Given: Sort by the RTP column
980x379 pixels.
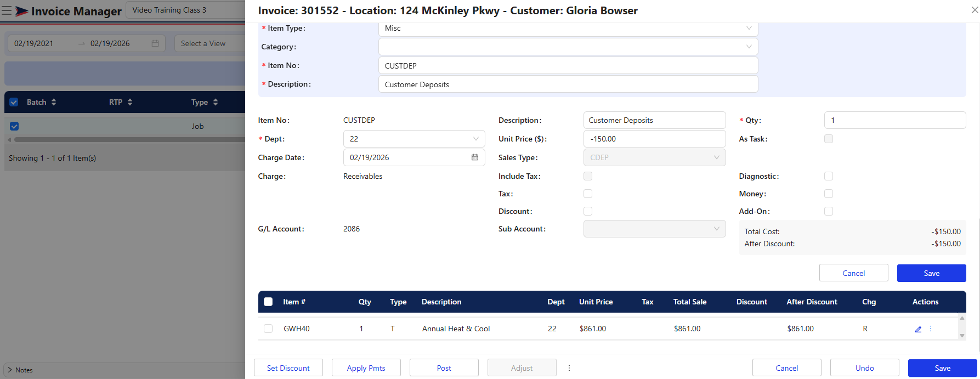Looking at the screenshot, I should pyautogui.click(x=130, y=102).
